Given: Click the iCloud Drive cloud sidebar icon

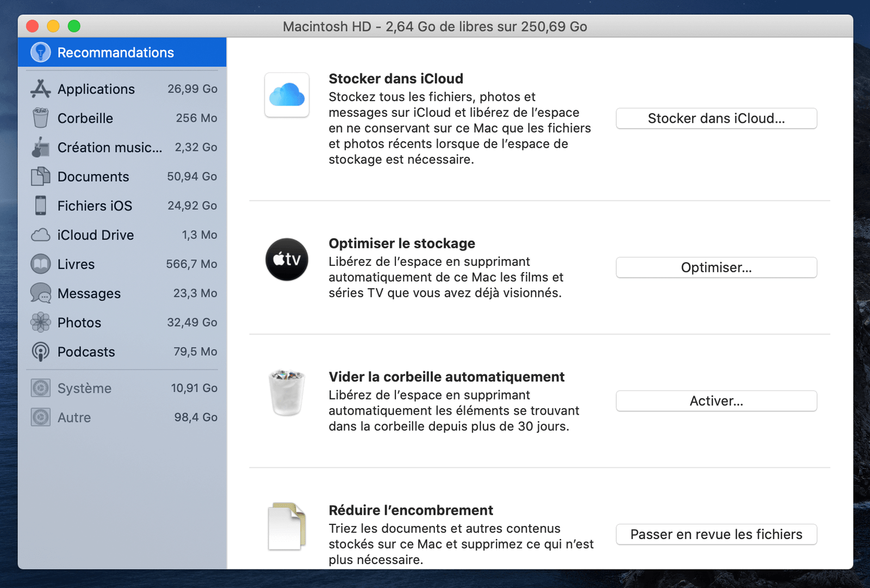Looking at the screenshot, I should [x=40, y=235].
